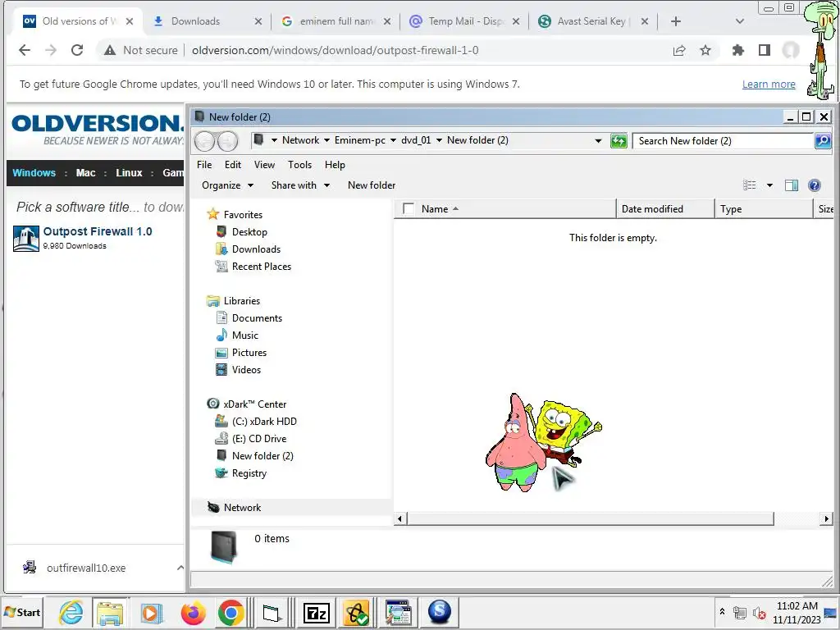
Task: Open Chrome side panel icon
Action: point(765,50)
